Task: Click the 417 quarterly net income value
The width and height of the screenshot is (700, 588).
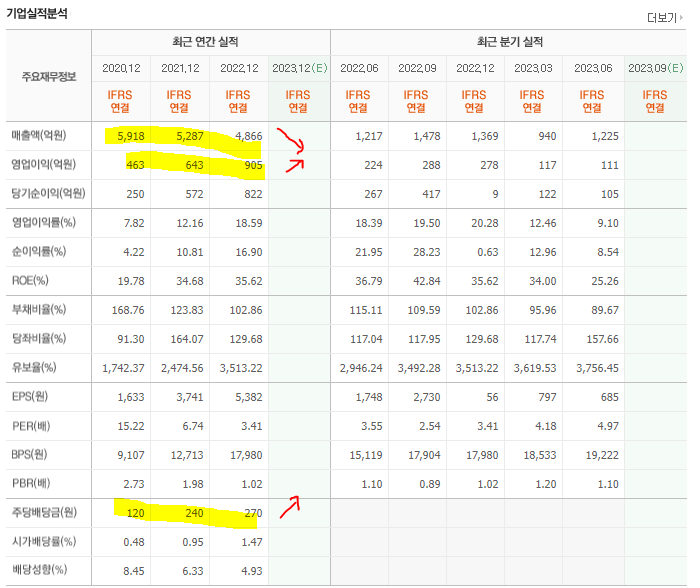Action: pyautogui.click(x=432, y=194)
